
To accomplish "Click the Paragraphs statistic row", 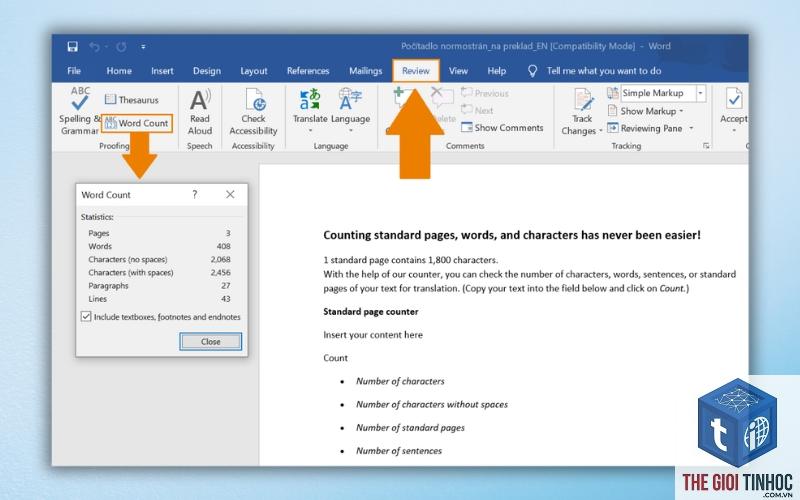I will pyautogui.click(x=159, y=286).
